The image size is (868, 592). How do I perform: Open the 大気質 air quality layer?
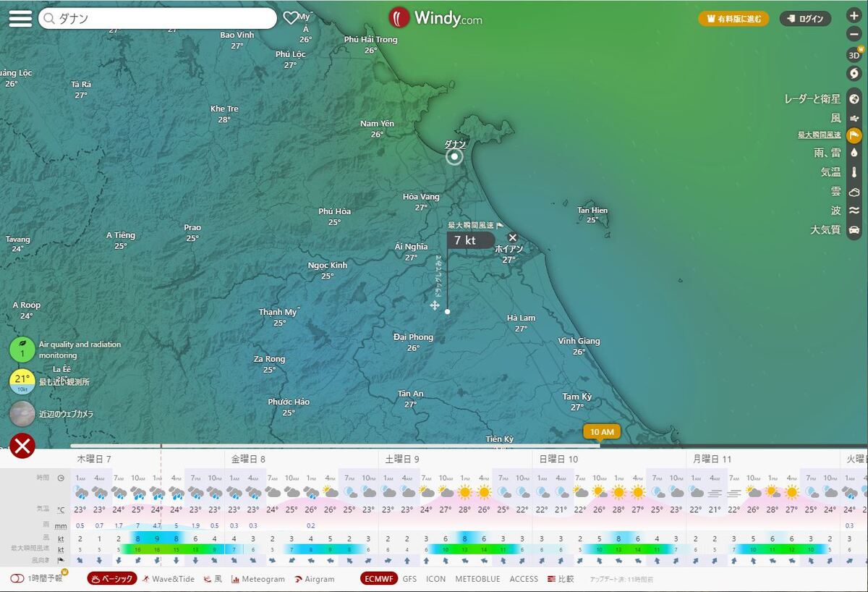854,230
